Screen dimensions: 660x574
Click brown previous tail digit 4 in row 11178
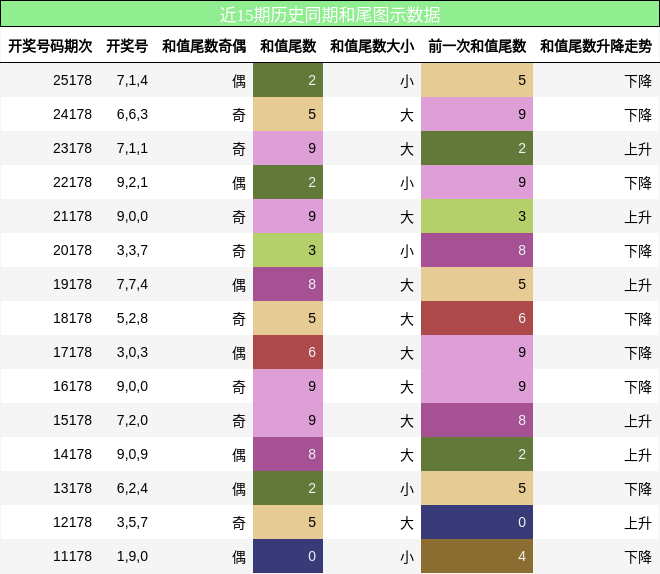(477, 556)
